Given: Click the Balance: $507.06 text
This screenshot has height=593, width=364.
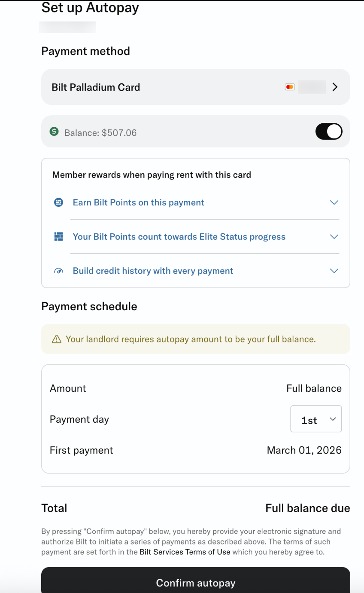Looking at the screenshot, I should click(100, 133).
